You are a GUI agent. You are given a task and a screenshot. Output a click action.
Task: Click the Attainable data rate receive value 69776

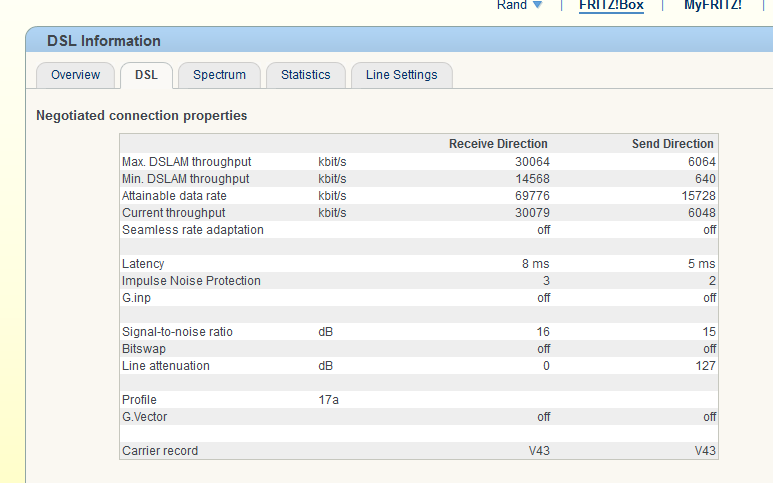[x=531, y=196]
